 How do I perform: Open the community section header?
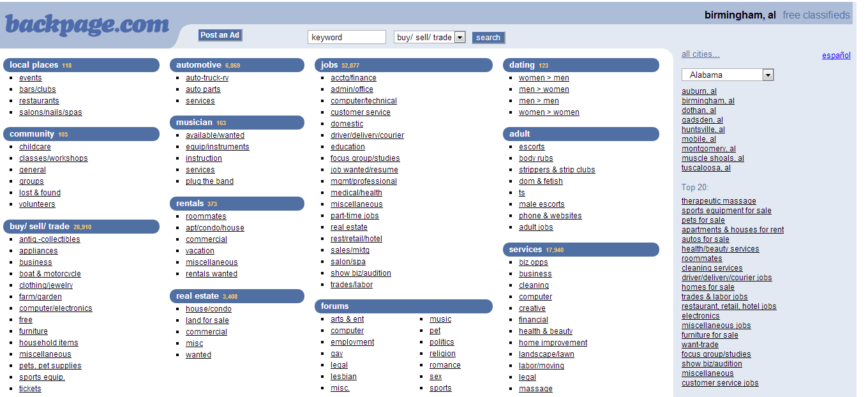tap(81, 134)
